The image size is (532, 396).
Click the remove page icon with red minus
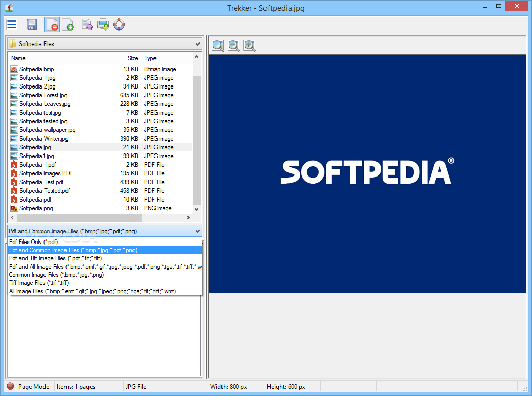[x=52, y=25]
